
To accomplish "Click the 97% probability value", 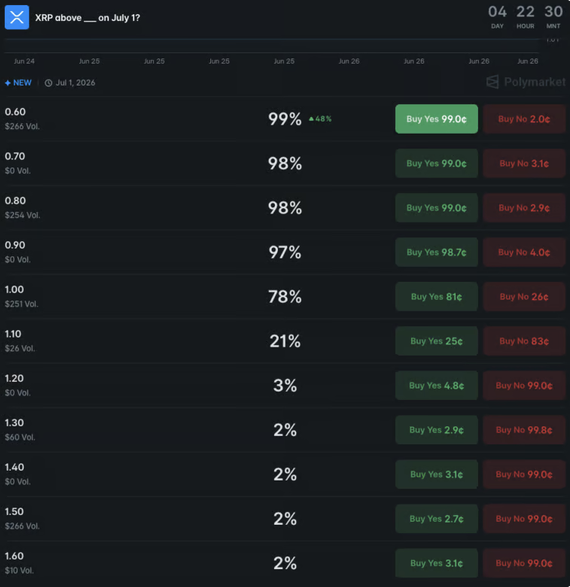I will coord(285,252).
